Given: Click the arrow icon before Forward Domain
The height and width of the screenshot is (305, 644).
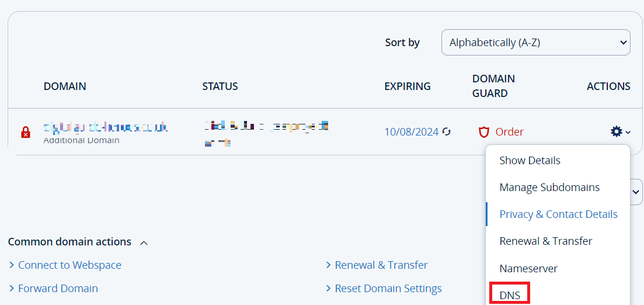Looking at the screenshot, I should point(12,289).
